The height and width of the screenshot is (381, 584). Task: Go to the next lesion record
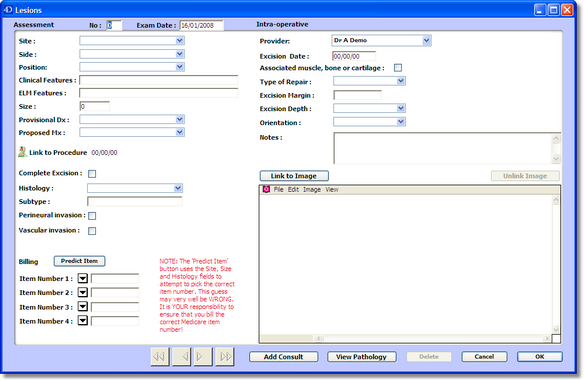click(203, 357)
